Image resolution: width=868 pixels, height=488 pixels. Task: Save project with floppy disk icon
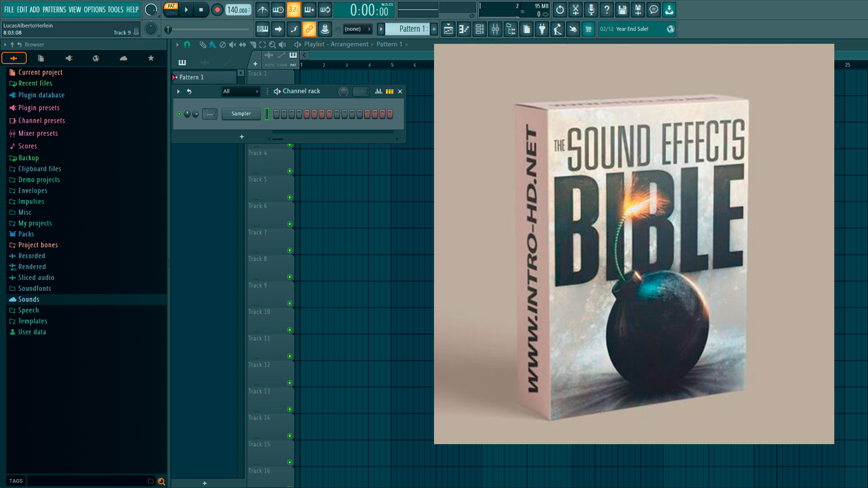(622, 10)
